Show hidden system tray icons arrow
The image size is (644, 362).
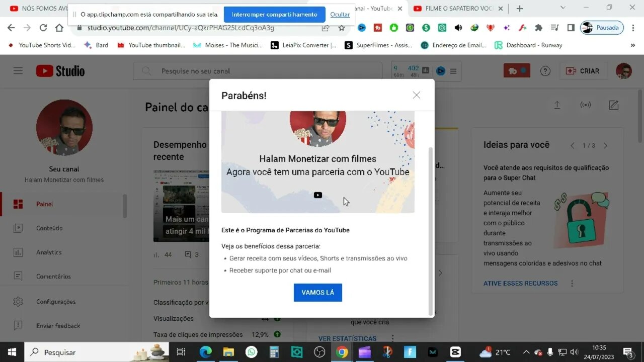(526, 352)
